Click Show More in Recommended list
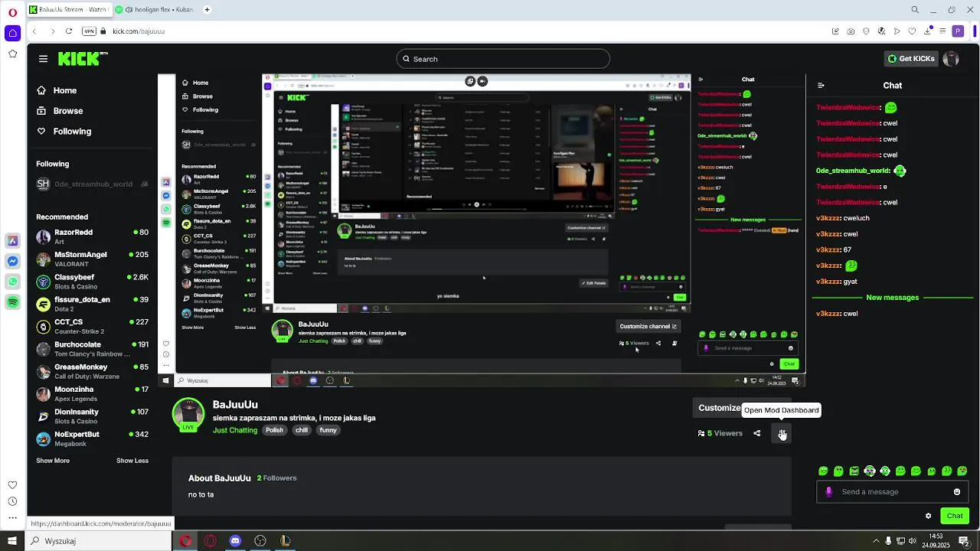 coord(53,461)
